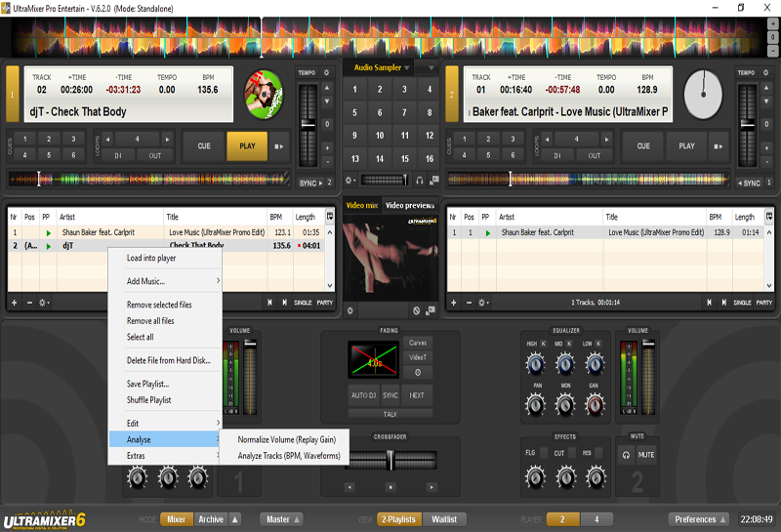Remove track from right playlist with minus

pyautogui.click(x=469, y=303)
